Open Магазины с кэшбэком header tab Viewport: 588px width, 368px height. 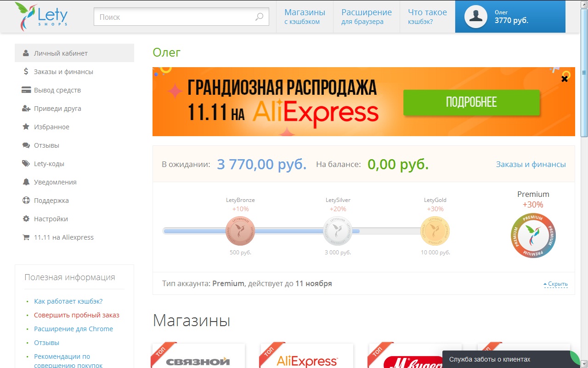click(305, 17)
